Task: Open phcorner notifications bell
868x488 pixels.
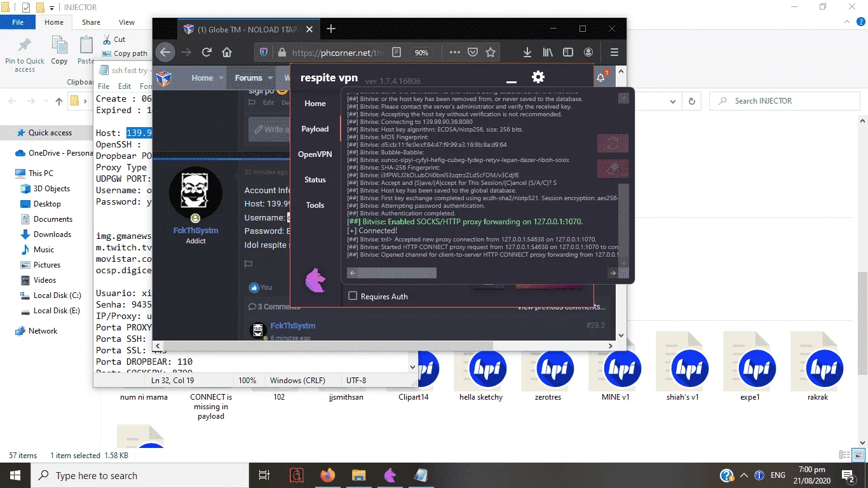Action: [601, 78]
